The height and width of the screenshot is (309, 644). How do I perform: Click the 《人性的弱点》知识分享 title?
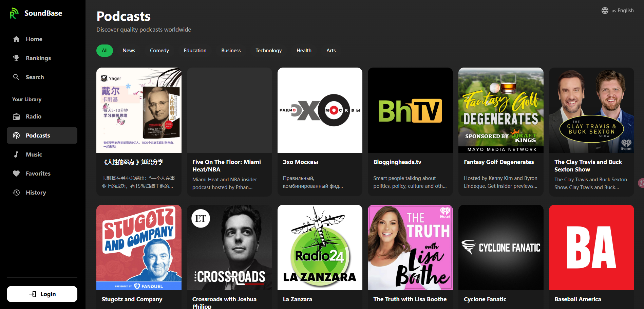pos(133,162)
